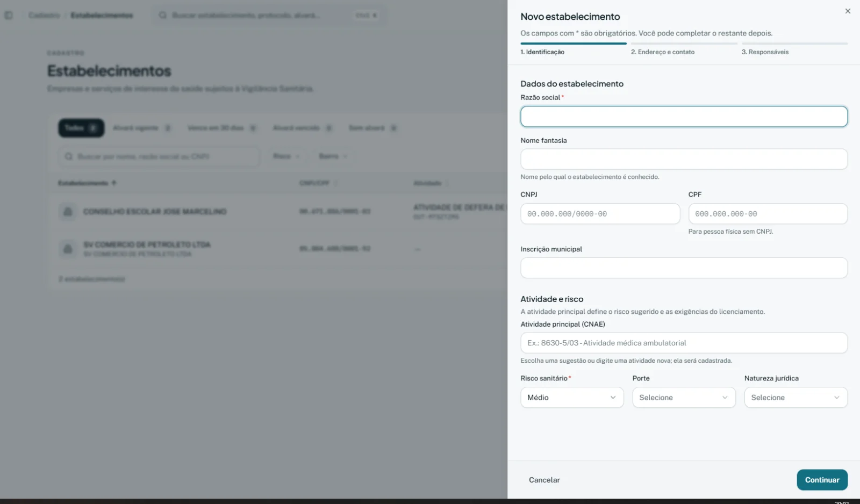Close the Novo estabelecimento panel

pos(848,11)
